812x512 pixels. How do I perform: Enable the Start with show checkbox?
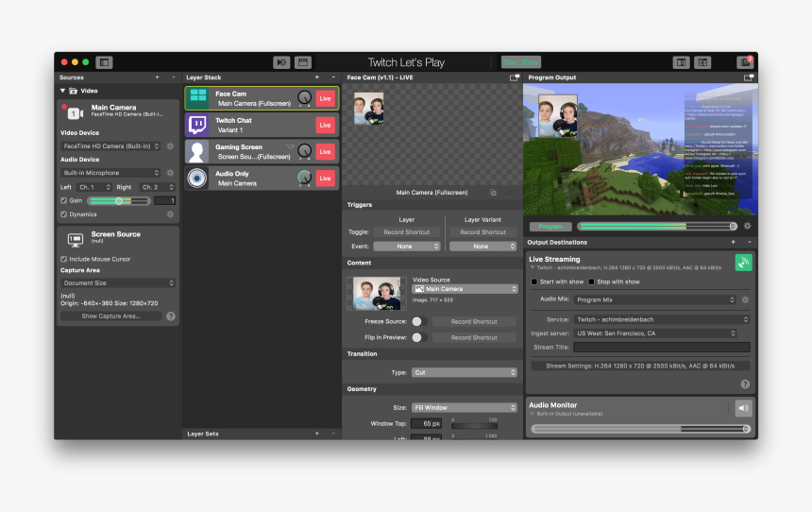click(x=535, y=282)
